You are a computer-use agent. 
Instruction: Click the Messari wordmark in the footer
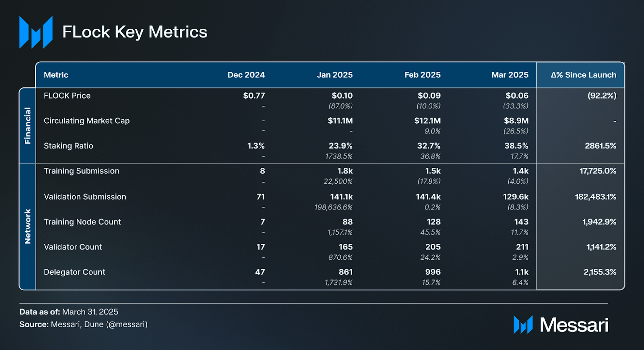coord(574,325)
